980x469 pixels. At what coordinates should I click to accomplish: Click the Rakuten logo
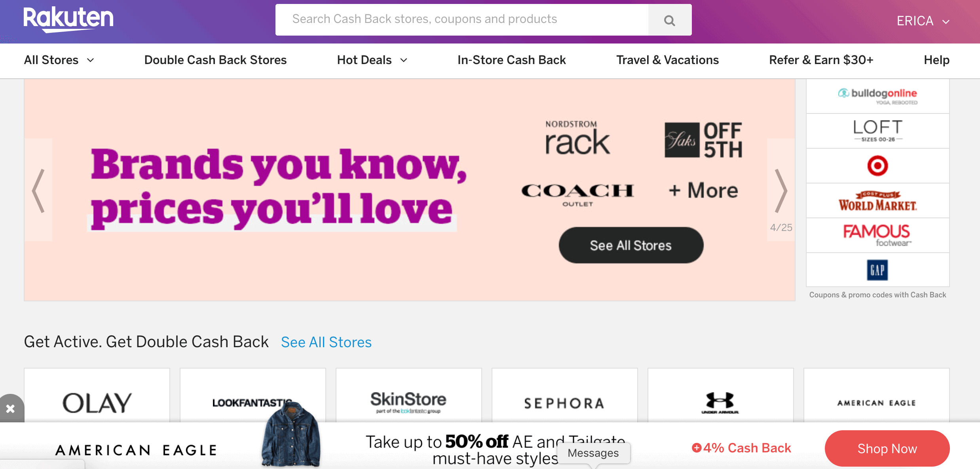coord(68,19)
